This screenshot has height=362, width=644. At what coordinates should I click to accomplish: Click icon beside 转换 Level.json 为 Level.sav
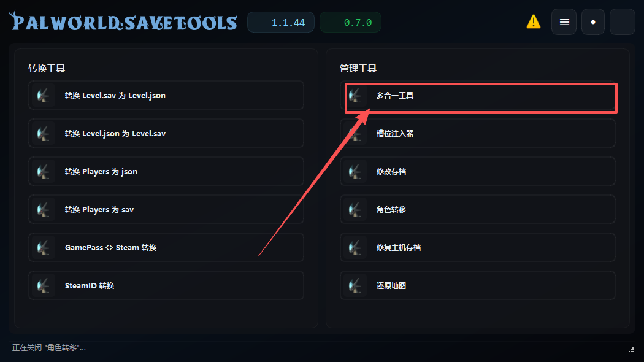[43, 134]
